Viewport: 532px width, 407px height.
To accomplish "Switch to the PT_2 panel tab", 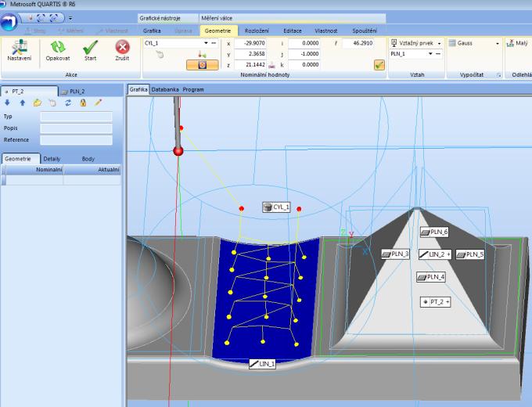I will [30, 91].
